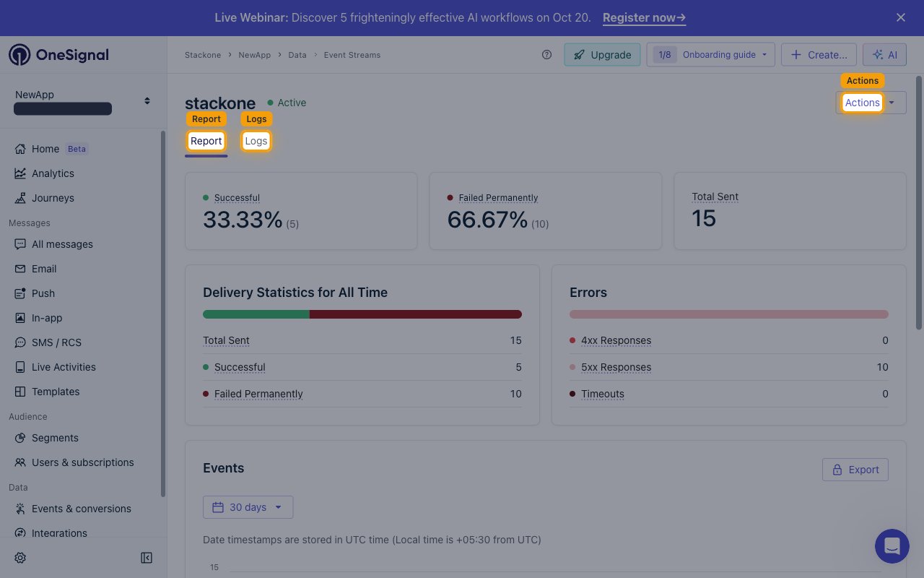
Task: Open Journeys in the sidebar
Action: (x=53, y=198)
